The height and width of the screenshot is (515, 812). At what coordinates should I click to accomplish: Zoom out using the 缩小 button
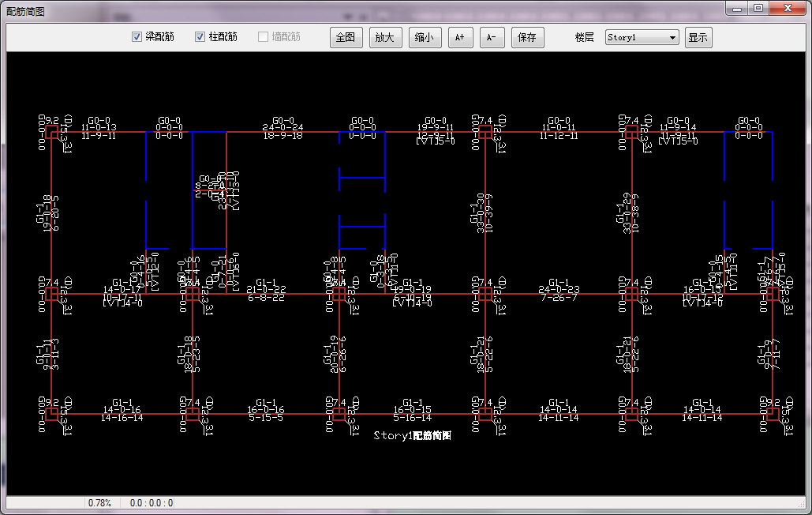[x=425, y=37]
